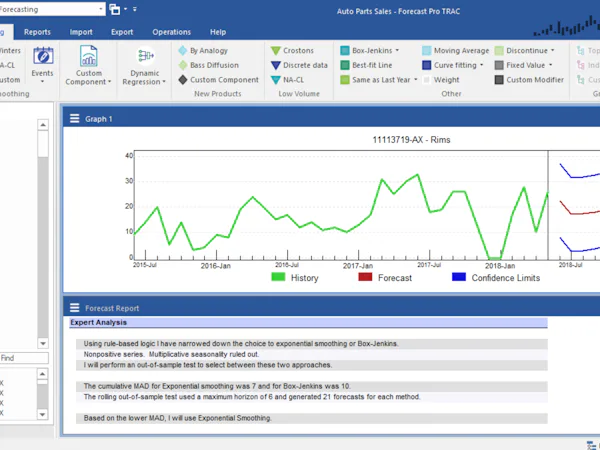This screenshot has width=600, height=450.
Task: Select the Discrete data model
Action: [299, 65]
